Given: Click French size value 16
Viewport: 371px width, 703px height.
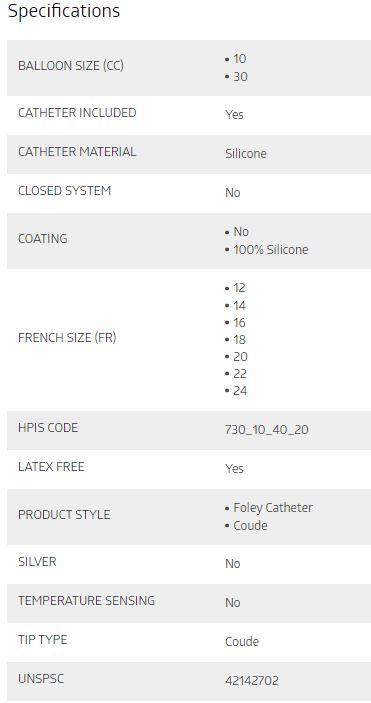Looking at the screenshot, I should (240, 322).
